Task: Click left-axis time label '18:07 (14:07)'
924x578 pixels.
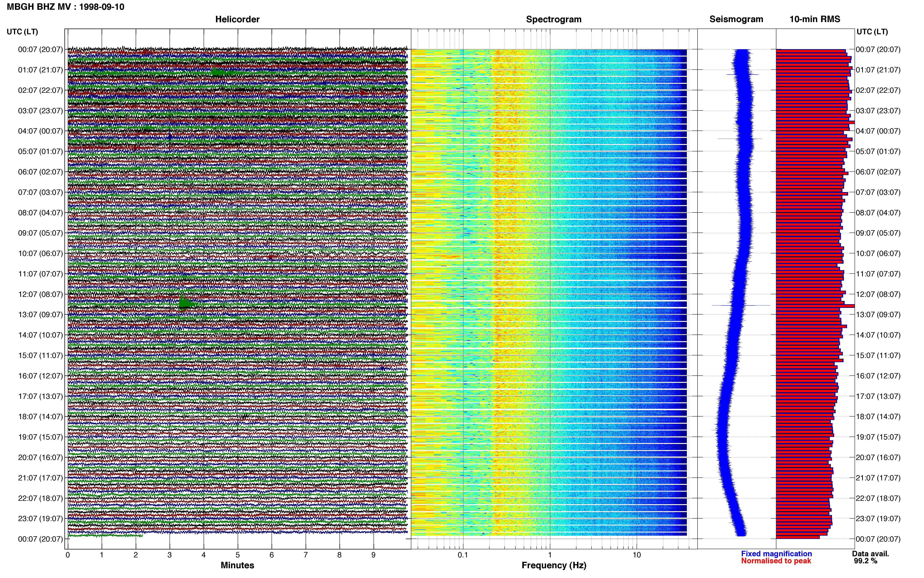Action: coord(40,417)
